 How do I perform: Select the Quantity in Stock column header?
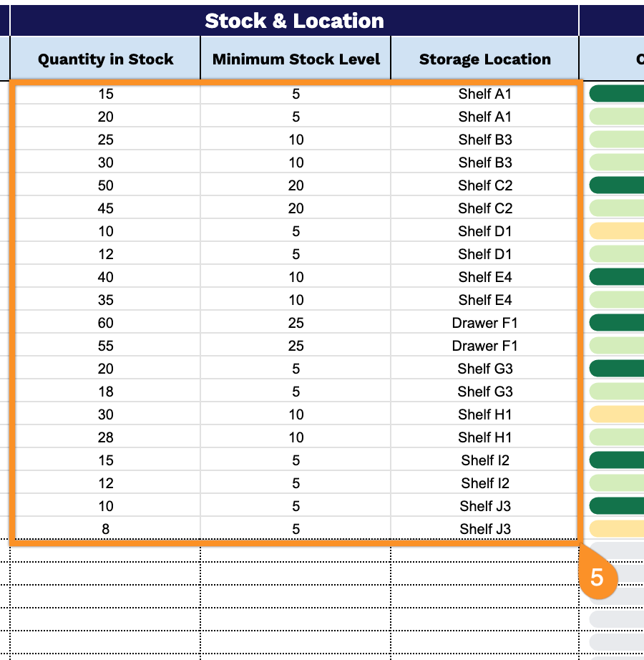pos(105,59)
